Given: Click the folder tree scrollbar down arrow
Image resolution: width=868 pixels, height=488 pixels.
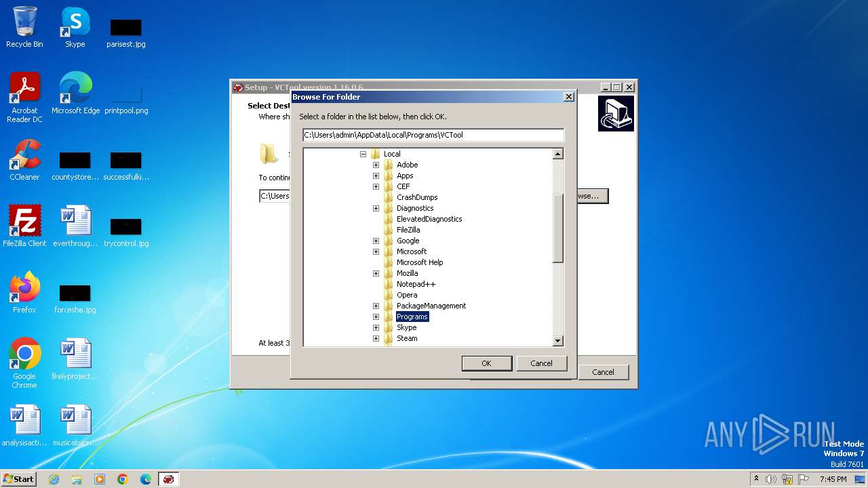Looking at the screenshot, I should click(x=558, y=341).
